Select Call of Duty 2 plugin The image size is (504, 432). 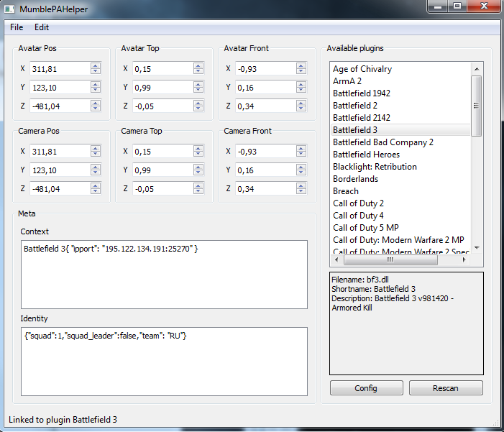pyautogui.click(x=400, y=203)
